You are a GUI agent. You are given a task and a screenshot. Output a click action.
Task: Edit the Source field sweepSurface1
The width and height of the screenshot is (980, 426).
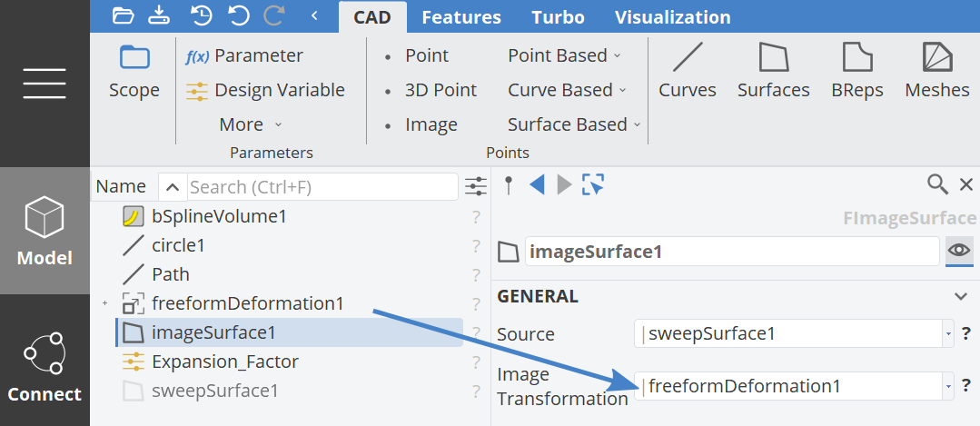pyautogui.click(x=787, y=333)
